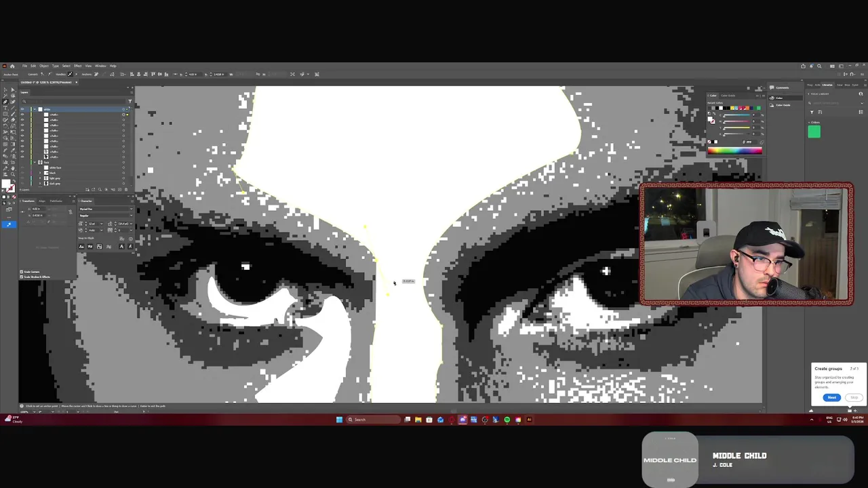Select the Line Segment tool
This screenshot has width=868, height=488.
tap(13, 108)
